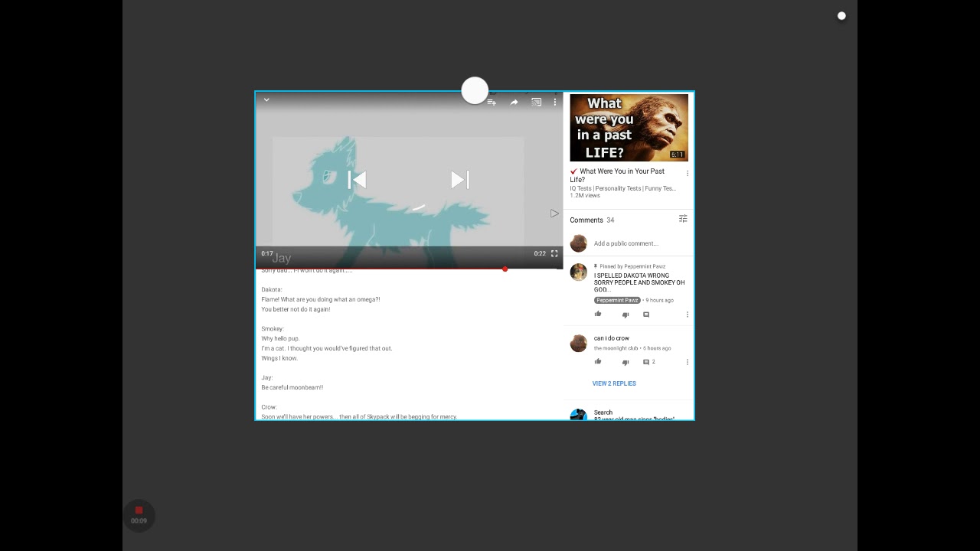Click 'the moonlight club' author name
980x551 pixels.
tap(616, 348)
